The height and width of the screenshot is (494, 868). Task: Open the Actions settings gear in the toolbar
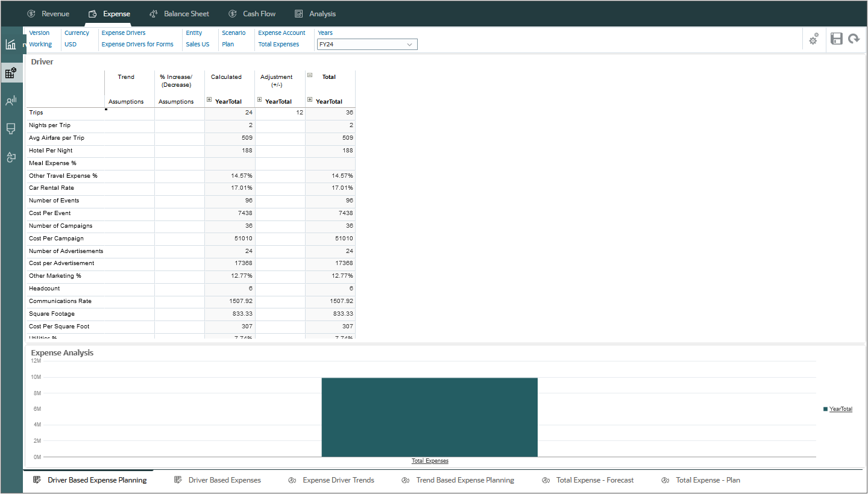(x=813, y=39)
